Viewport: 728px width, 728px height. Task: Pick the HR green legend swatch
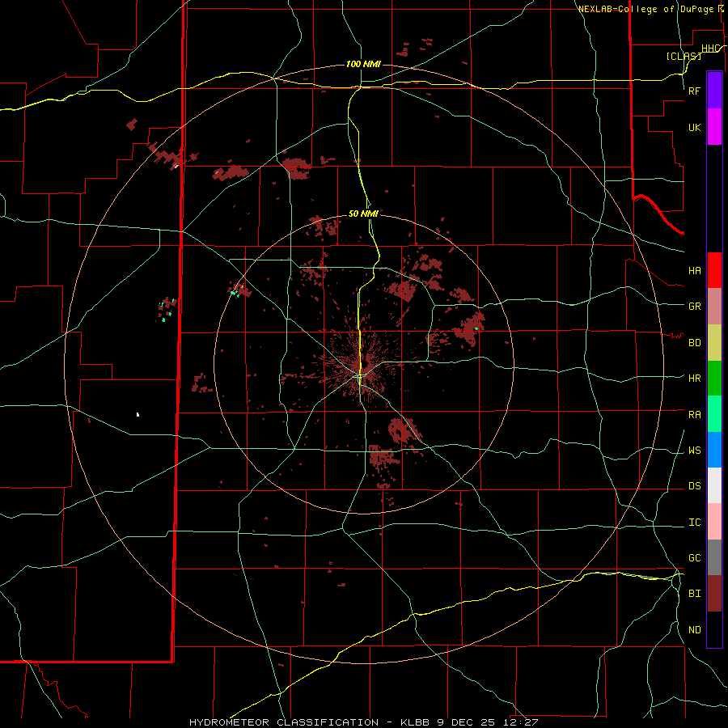(x=714, y=379)
